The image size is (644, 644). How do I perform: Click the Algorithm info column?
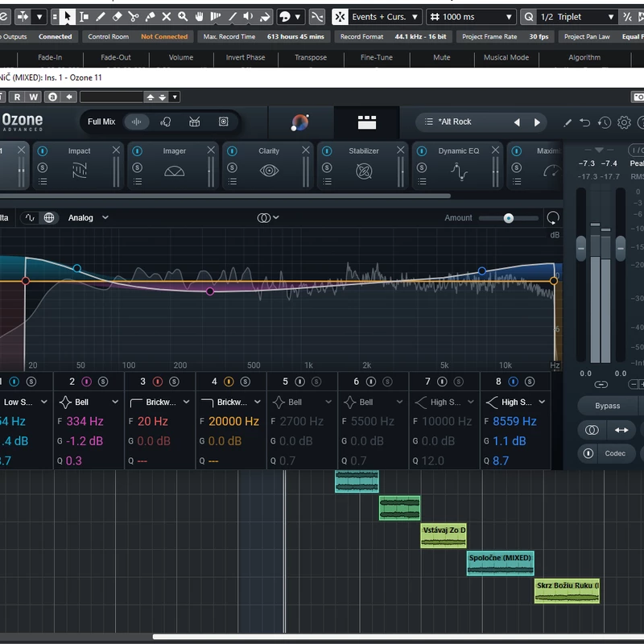click(x=584, y=57)
